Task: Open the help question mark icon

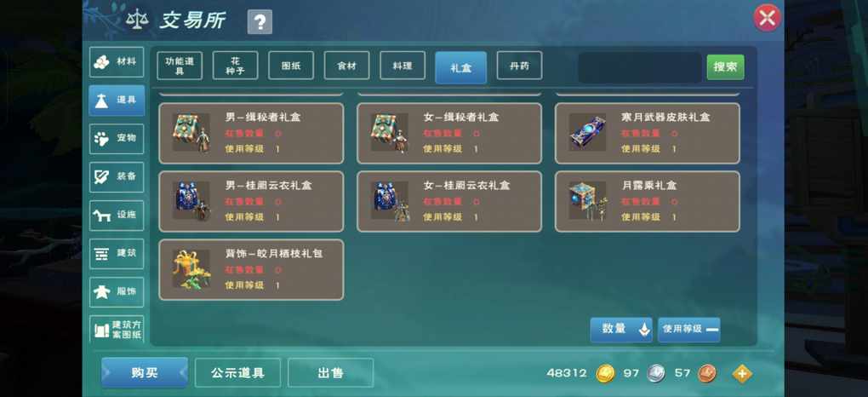Action: 260,22
